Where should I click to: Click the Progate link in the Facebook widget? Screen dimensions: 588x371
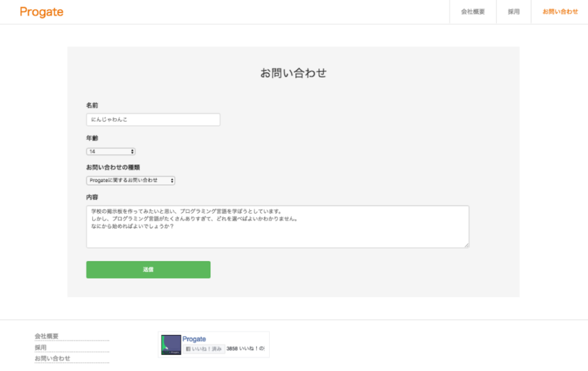click(194, 338)
